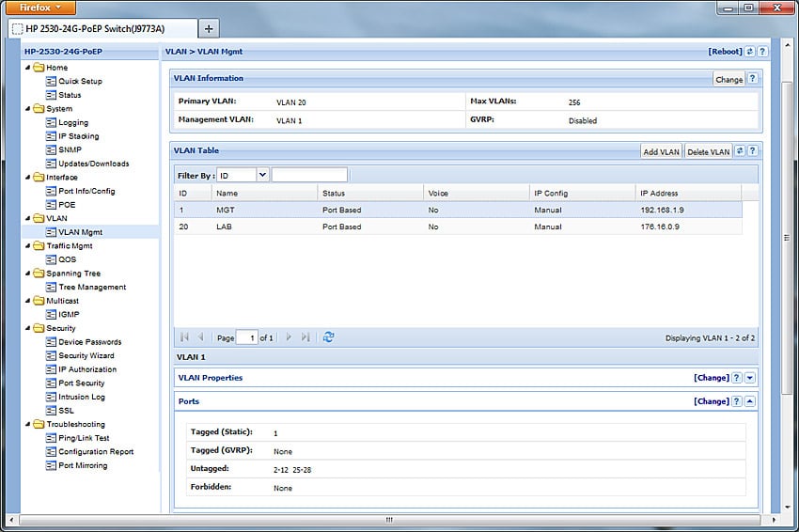This screenshot has height=532, width=799.
Task: Click the Home folder icon
Action: [x=39, y=68]
